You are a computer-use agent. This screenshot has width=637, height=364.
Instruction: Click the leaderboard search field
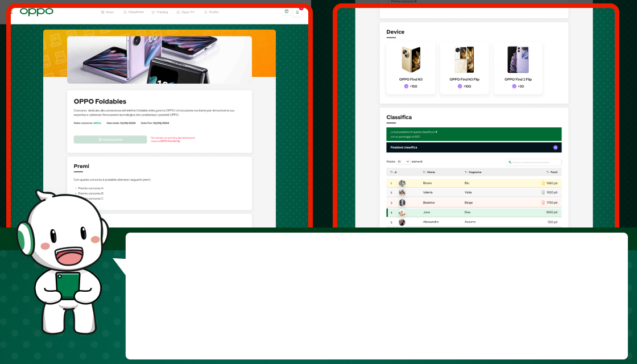pos(533,162)
